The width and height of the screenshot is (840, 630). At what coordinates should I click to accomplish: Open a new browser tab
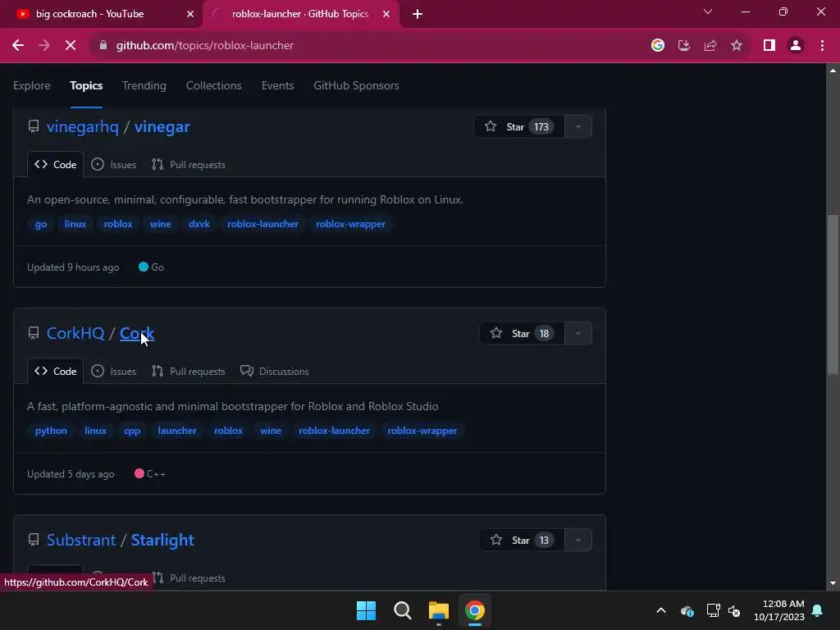pyautogui.click(x=418, y=14)
